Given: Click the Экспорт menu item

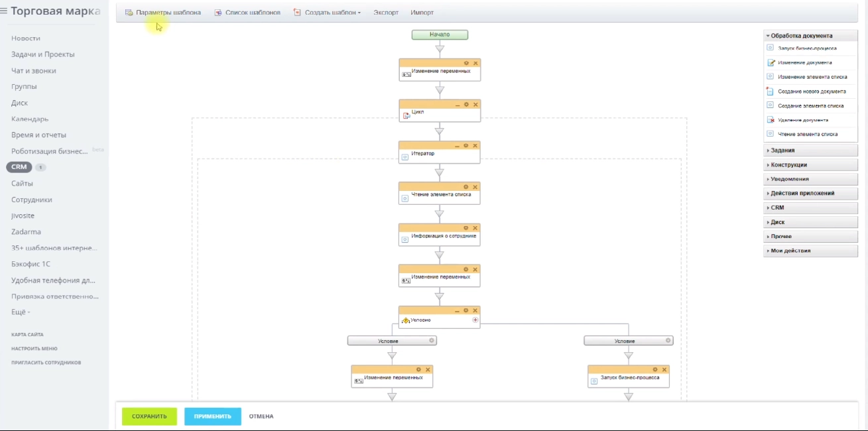Looking at the screenshot, I should tap(386, 13).
